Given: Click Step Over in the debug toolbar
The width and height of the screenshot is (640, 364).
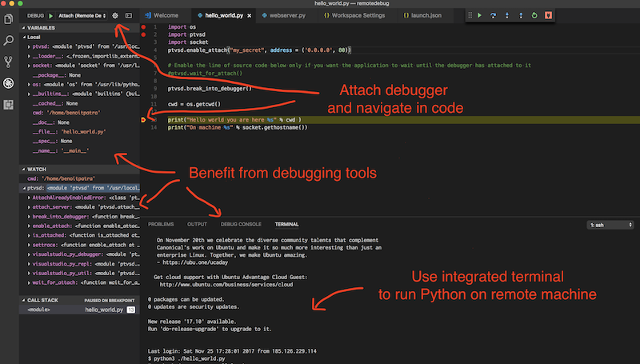Looking at the screenshot, I should (493, 15).
